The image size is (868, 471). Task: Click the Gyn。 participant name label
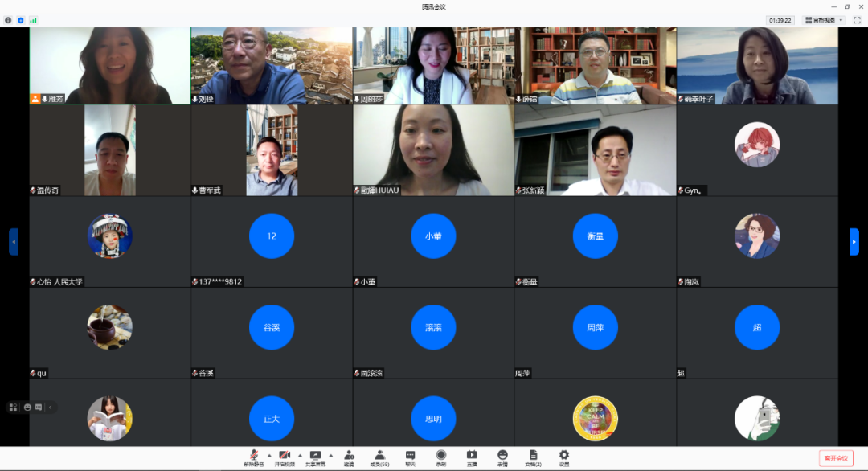[x=691, y=190]
